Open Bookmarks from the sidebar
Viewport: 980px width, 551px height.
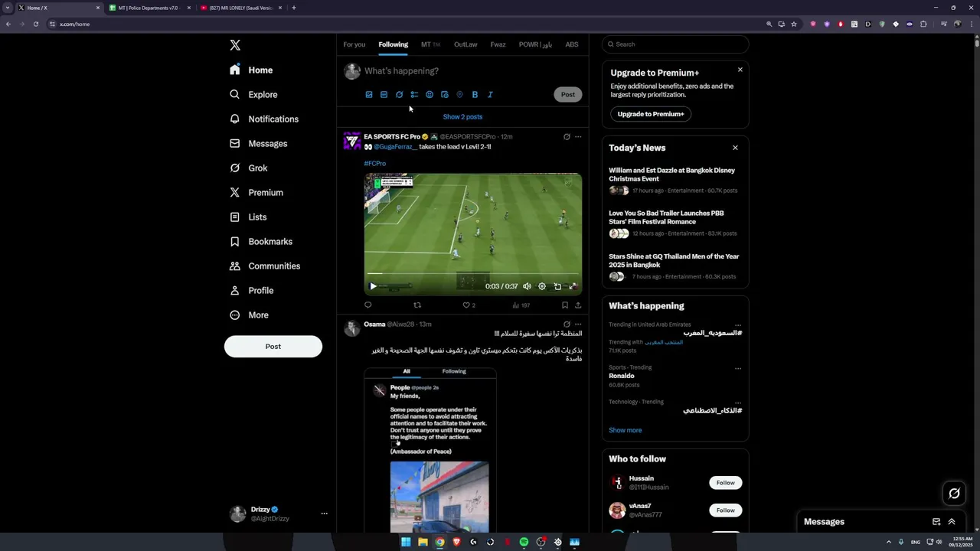[260, 241]
